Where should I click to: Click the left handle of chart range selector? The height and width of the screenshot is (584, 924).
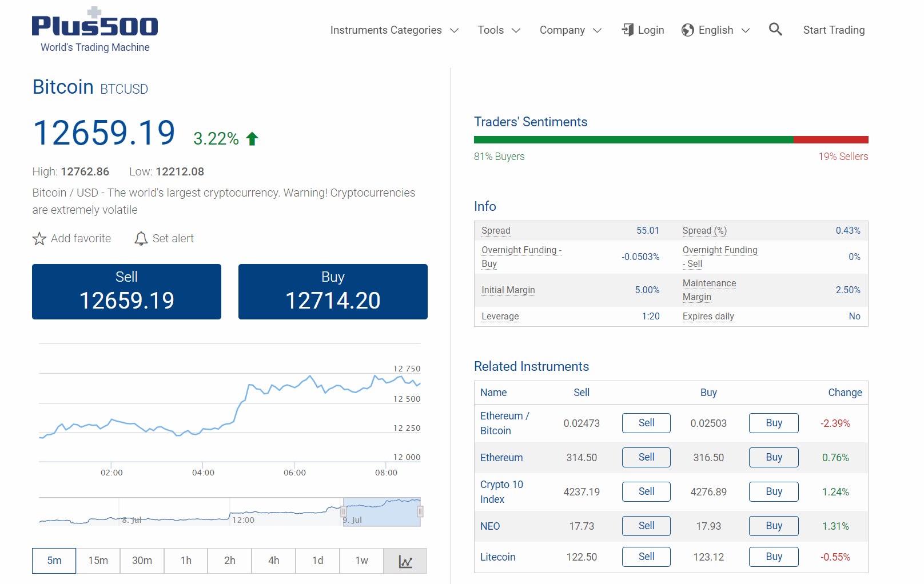[x=343, y=511]
